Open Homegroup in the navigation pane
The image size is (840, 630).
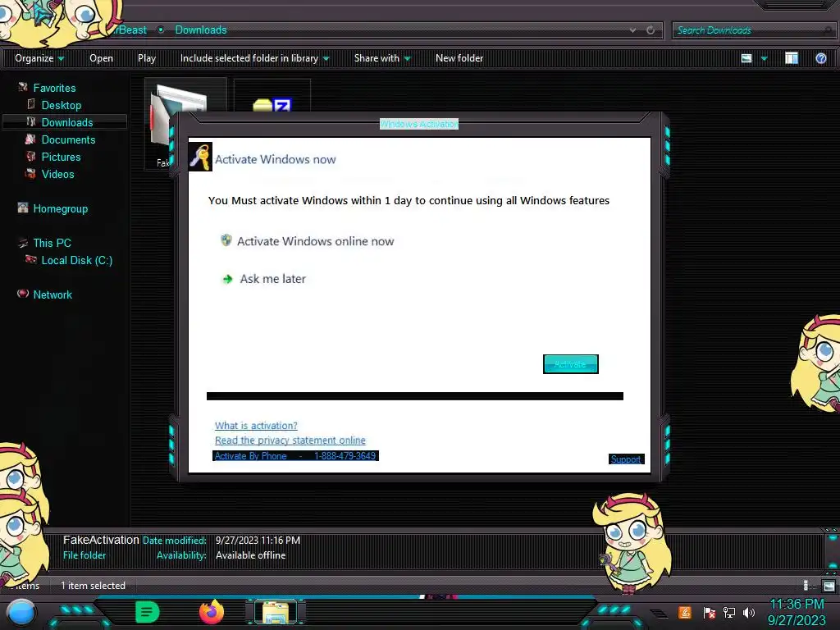pyautogui.click(x=61, y=209)
